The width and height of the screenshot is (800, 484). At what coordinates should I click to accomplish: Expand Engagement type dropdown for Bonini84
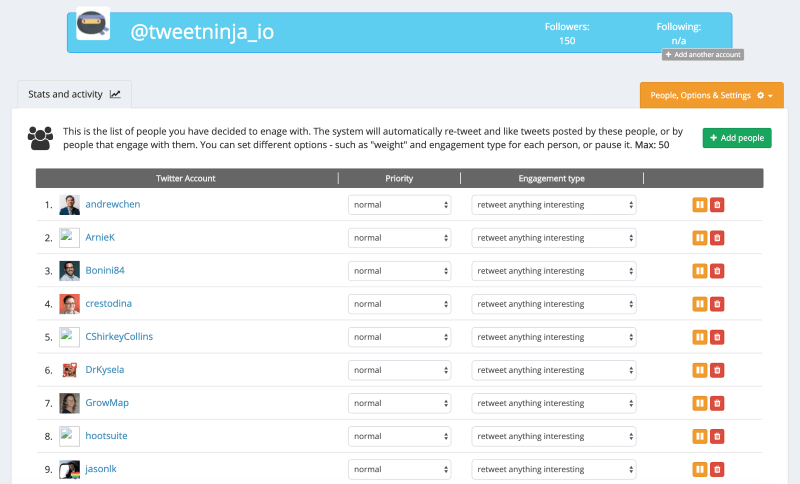tap(554, 271)
